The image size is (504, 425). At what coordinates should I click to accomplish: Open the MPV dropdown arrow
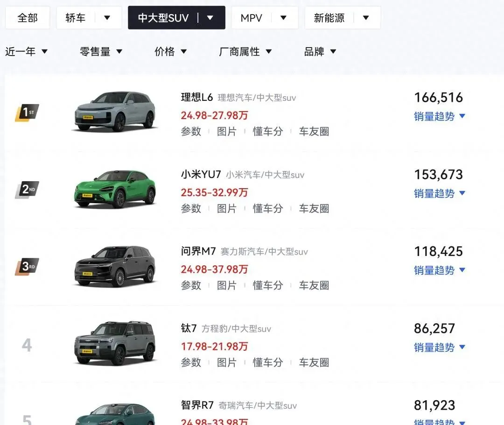(284, 18)
